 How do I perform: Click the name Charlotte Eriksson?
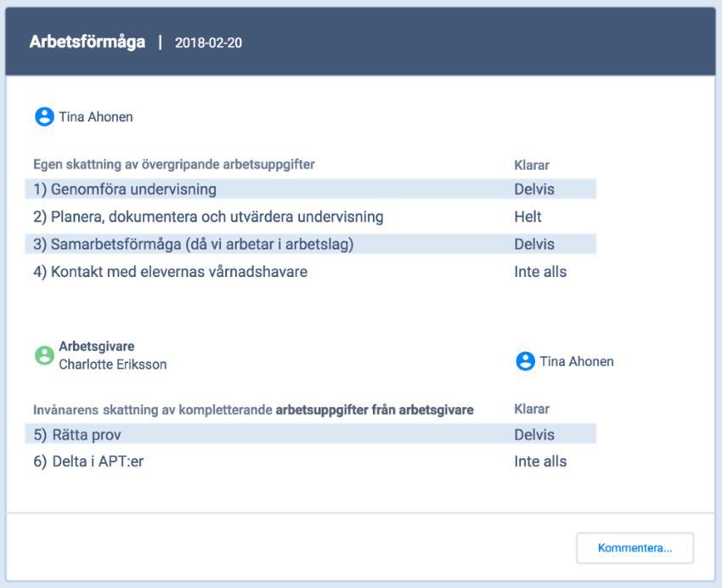pyautogui.click(x=113, y=365)
